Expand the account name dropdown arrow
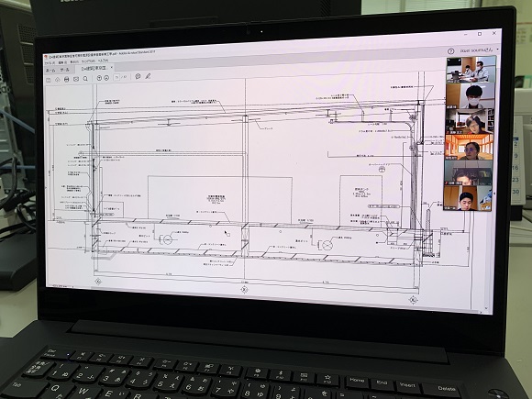Screen dimensions: 532x399 (497, 50)
